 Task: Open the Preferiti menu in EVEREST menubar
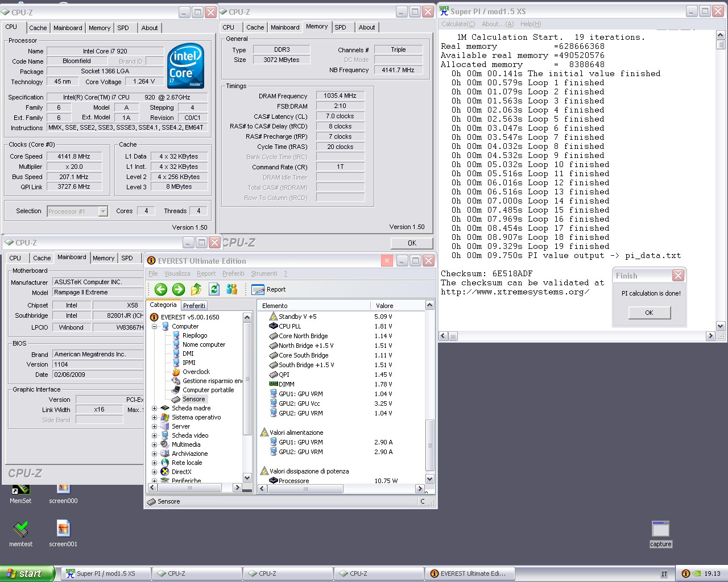click(233, 273)
